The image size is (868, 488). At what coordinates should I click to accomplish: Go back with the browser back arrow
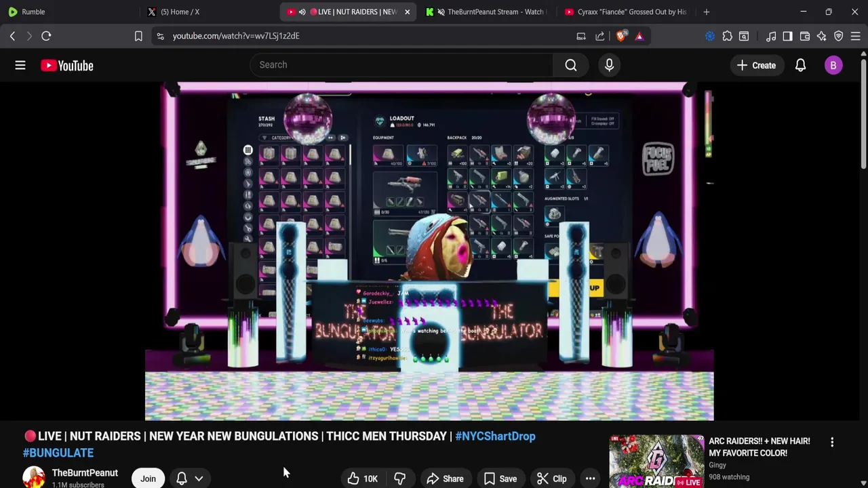tap(12, 36)
